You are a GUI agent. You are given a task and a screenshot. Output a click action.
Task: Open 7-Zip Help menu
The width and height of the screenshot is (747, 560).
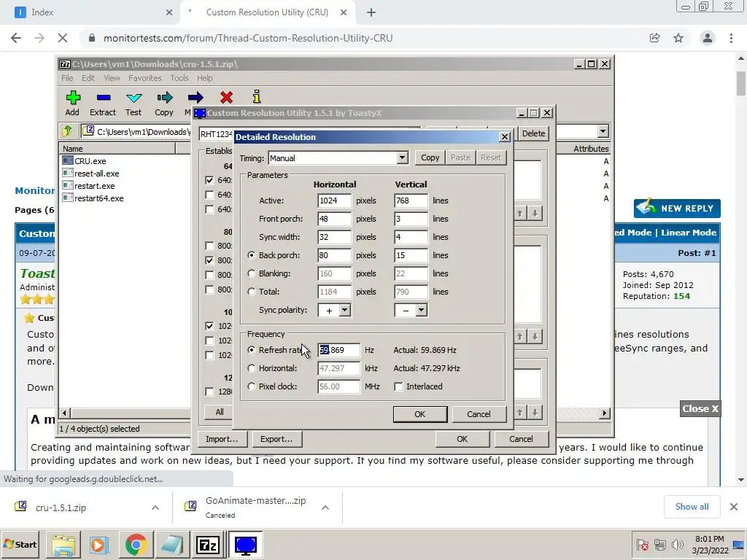[205, 78]
